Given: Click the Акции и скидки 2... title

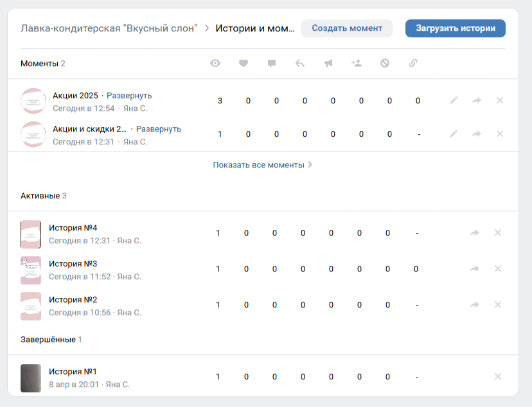Looking at the screenshot, I should (89, 129).
